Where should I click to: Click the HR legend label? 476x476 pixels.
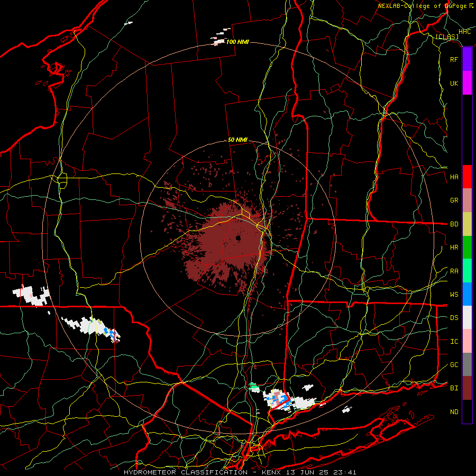coord(454,248)
